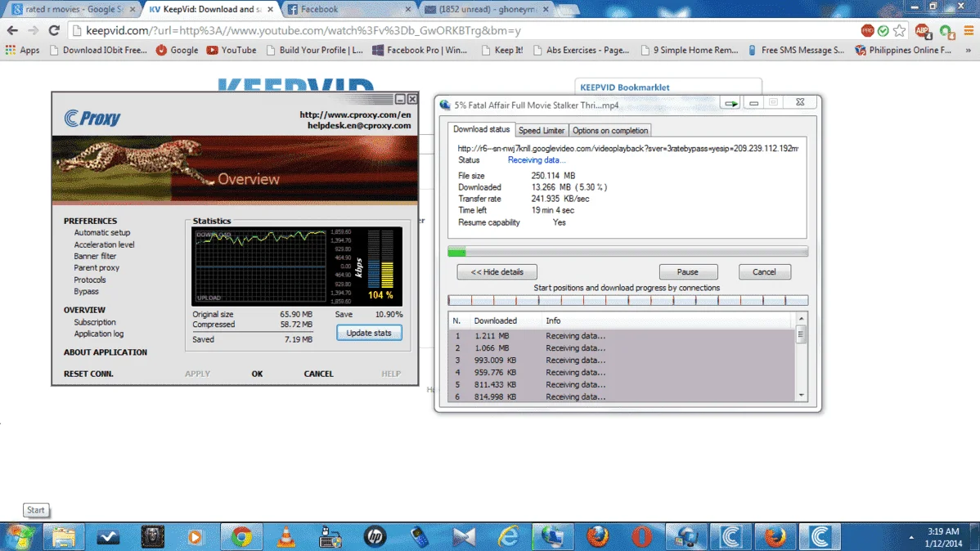Show hidden system tray icons
Viewport: 980px width, 551px height.
pos(911,537)
